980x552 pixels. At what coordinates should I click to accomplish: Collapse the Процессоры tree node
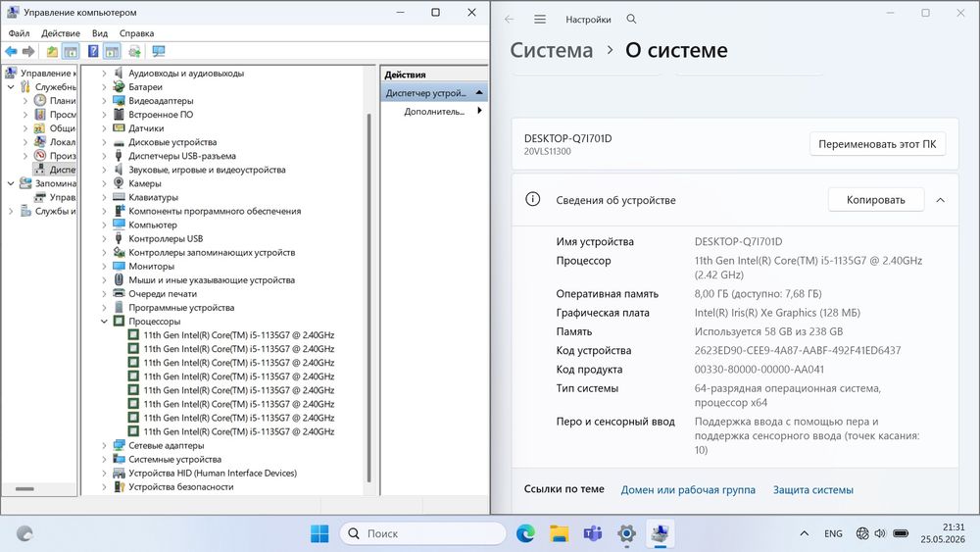(105, 322)
